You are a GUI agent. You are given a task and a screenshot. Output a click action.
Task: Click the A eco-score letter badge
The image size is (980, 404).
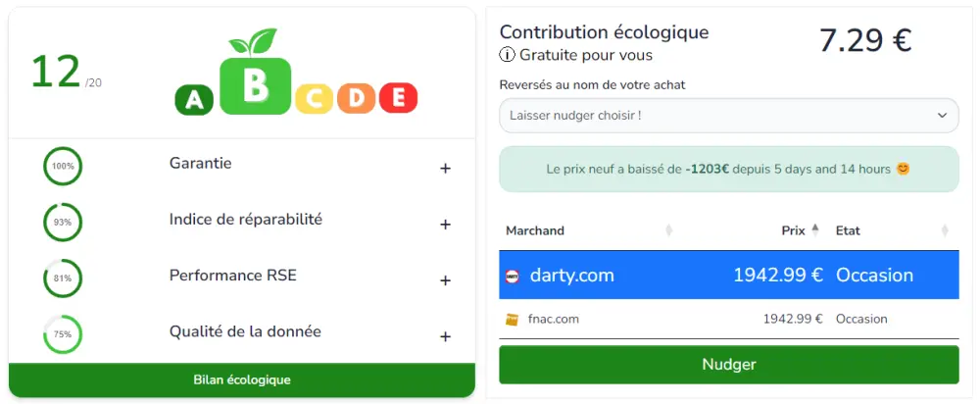click(x=194, y=99)
